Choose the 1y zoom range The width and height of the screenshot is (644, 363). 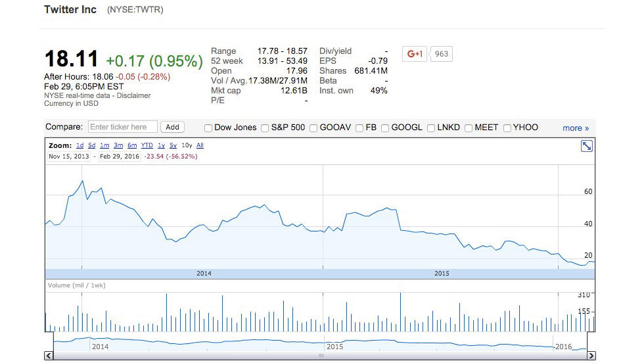pyautogui.click(x=161, y=145)
